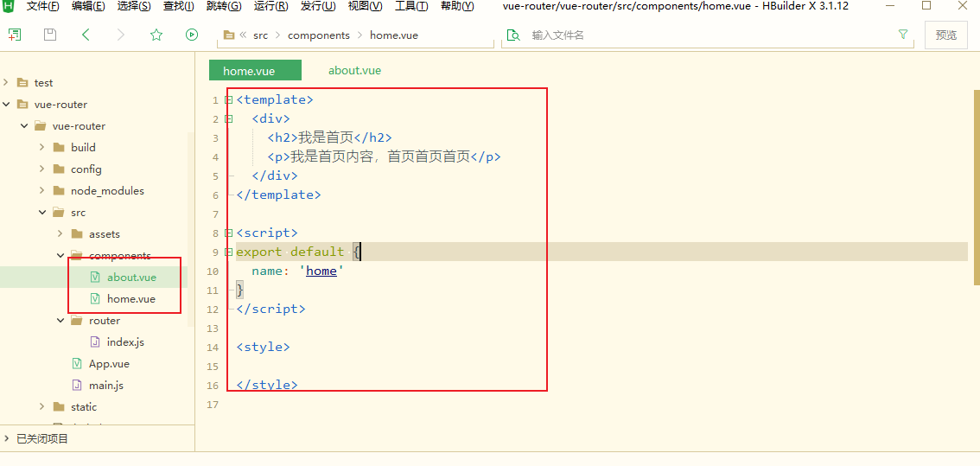
Task: Expand the config folder arrow
Action: [x=41, y=169]
